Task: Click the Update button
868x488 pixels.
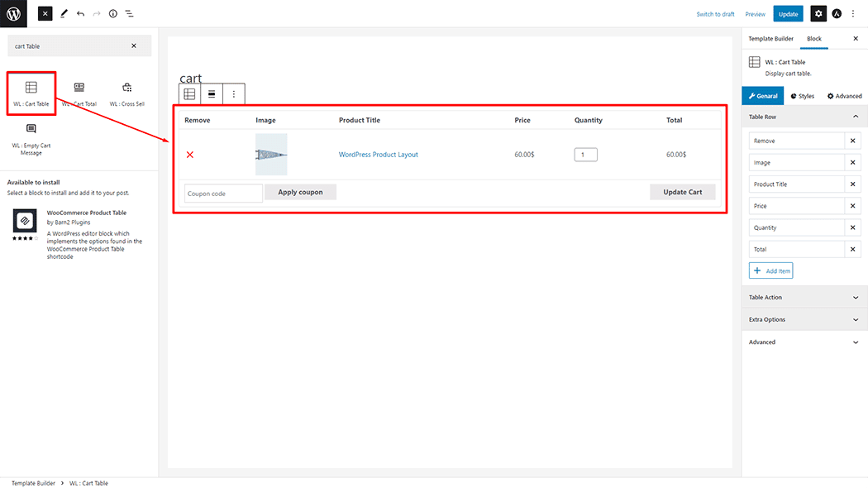Action: coord(788,14)
